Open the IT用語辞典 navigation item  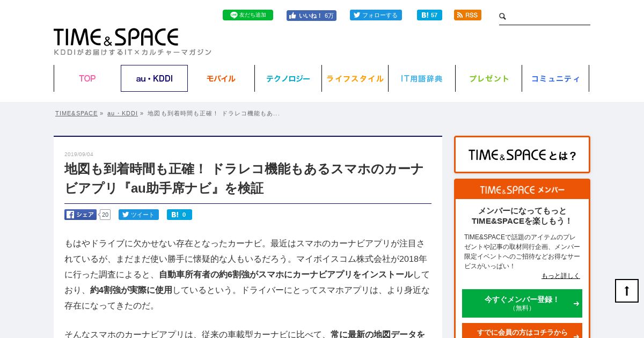[422, 78]
